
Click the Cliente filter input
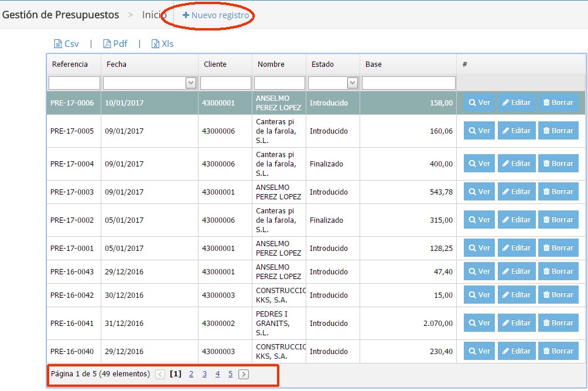[225, 83]
